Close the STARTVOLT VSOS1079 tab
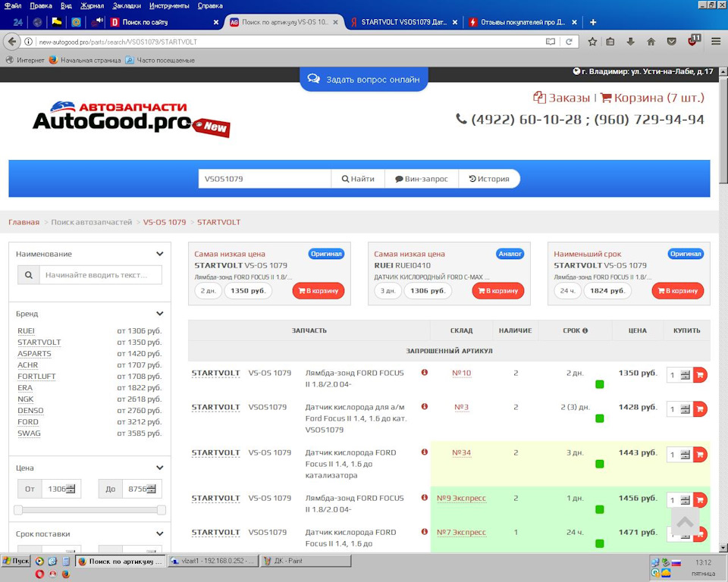Image resolution: width=728 pixels, height=582 pixels. coord(454,22)
